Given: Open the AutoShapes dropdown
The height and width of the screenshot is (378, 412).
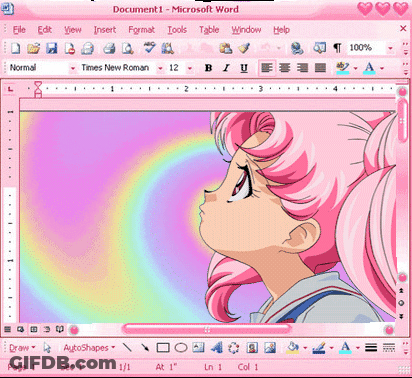Looking at the screenshot, I should click(89, 348).
